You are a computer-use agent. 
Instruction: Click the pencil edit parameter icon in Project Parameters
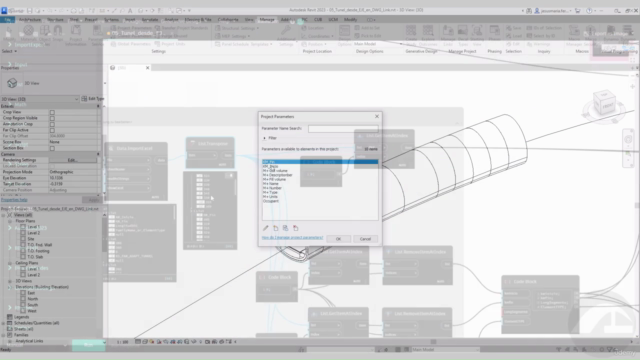point(266,228)
